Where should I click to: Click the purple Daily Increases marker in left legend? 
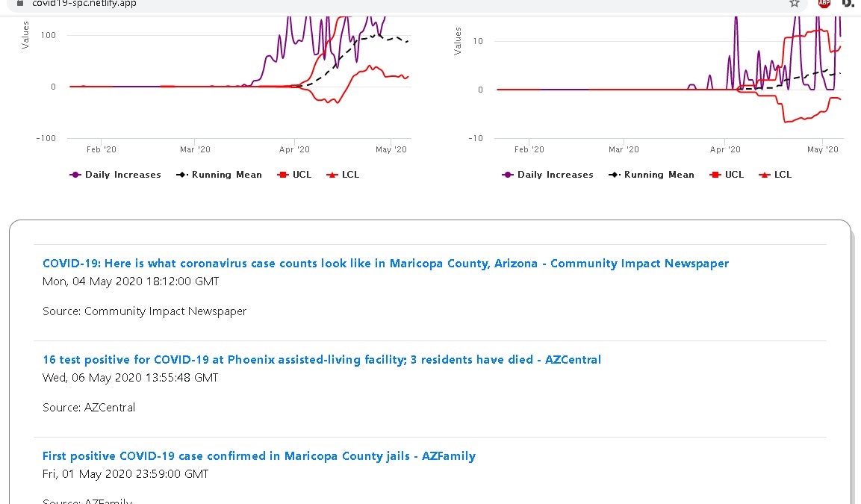[x=75, y=175]
